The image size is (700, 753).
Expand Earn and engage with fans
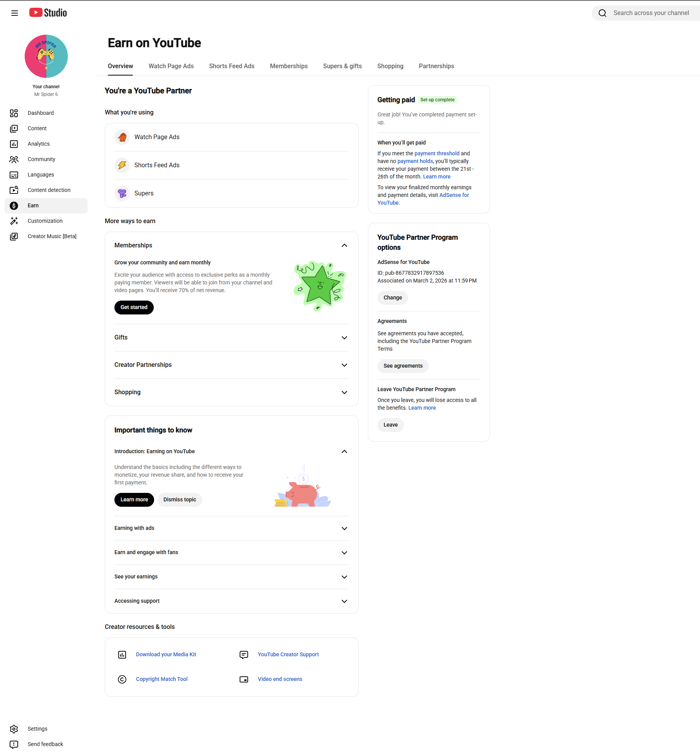click(x=344, y=553)
